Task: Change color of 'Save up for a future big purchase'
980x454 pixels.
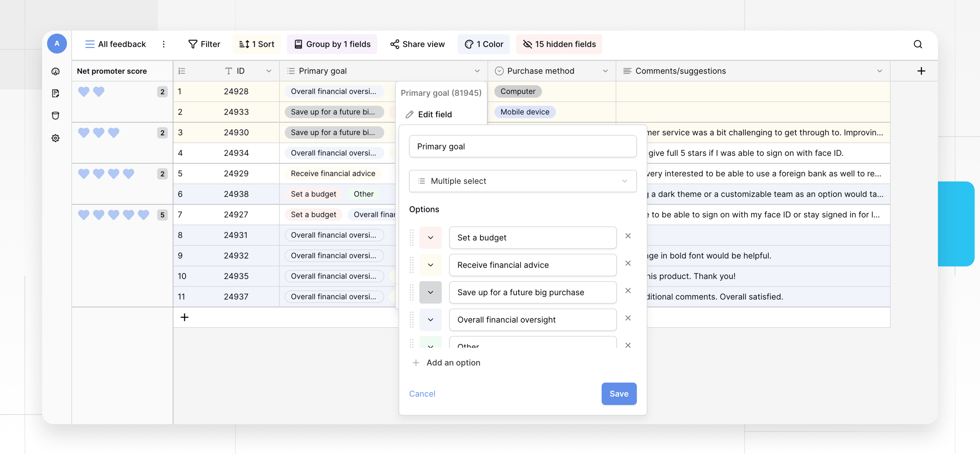Action: pyautogui.click(x=430, y=292)
